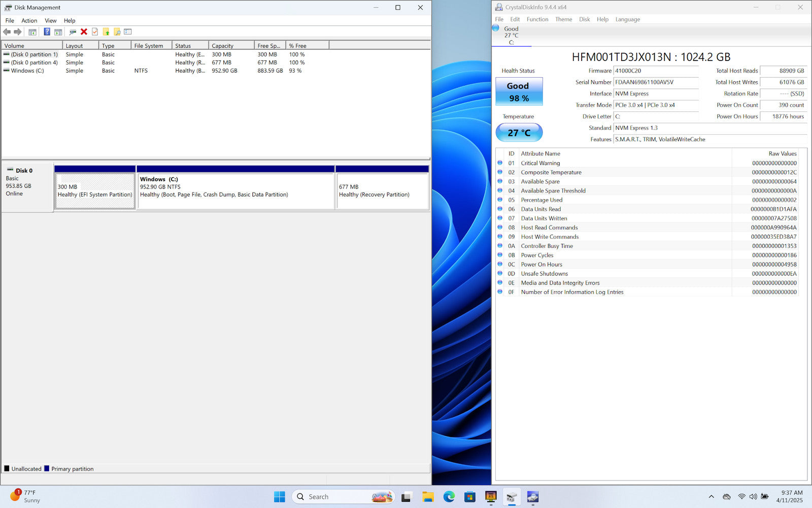The width and height of the screenshot is (812, 508).
Task: Sort by the File System column header
Action: (x=151, y=46)
